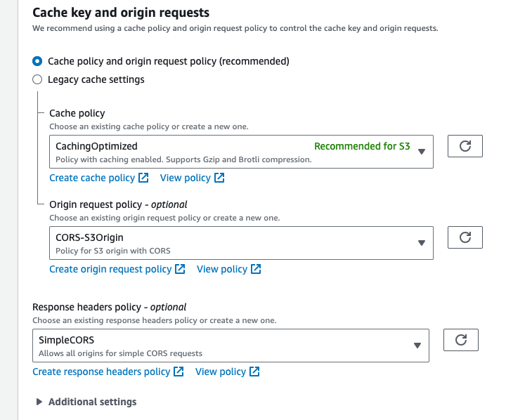Click external-link icon beside cache View policy
Image resolution: width=532 pixels, height=420 pixels.
click(x=219, y=178)
